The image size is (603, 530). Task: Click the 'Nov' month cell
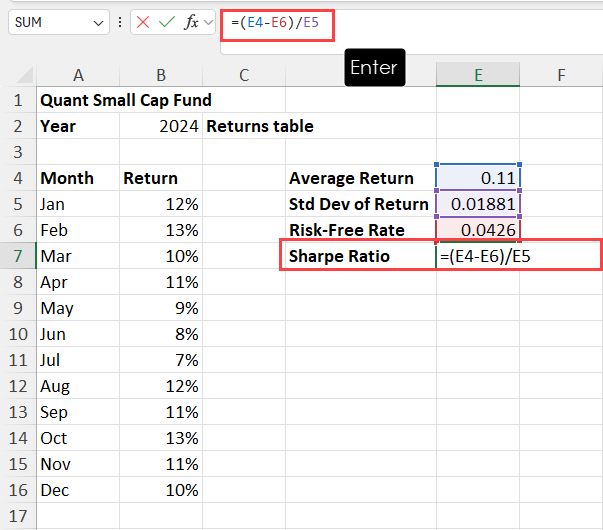78,464
